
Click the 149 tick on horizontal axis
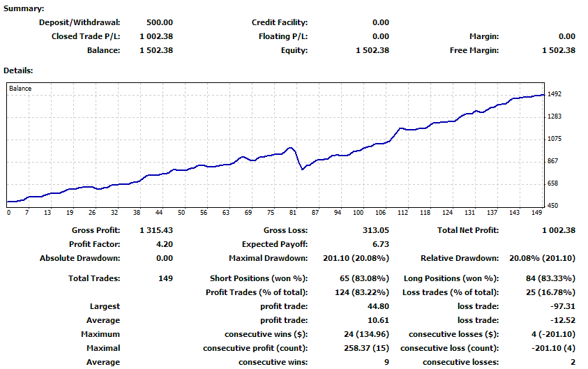pyautogui.click(x=536, y=213)
